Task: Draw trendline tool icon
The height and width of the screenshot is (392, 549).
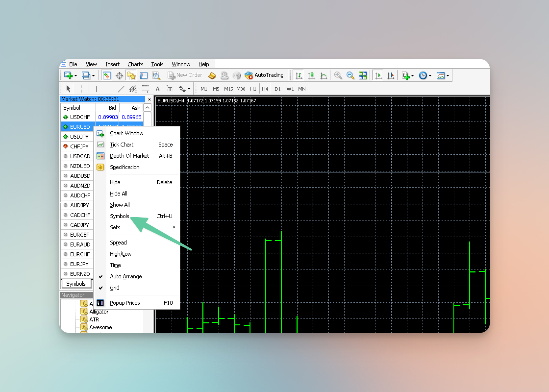Action: coord(121,89)
